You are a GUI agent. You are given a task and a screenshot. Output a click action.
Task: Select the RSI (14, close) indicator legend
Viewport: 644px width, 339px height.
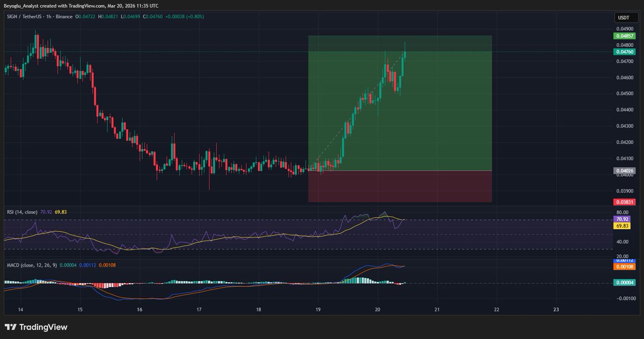21,212
